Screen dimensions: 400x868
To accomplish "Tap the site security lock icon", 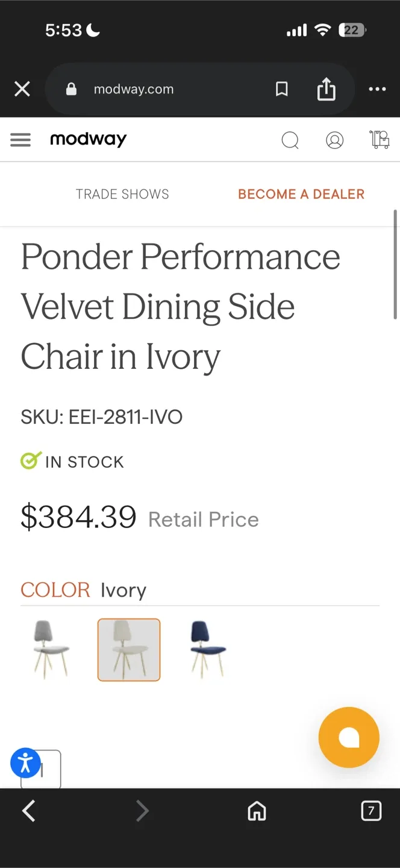I will click(x=70, y=89).
